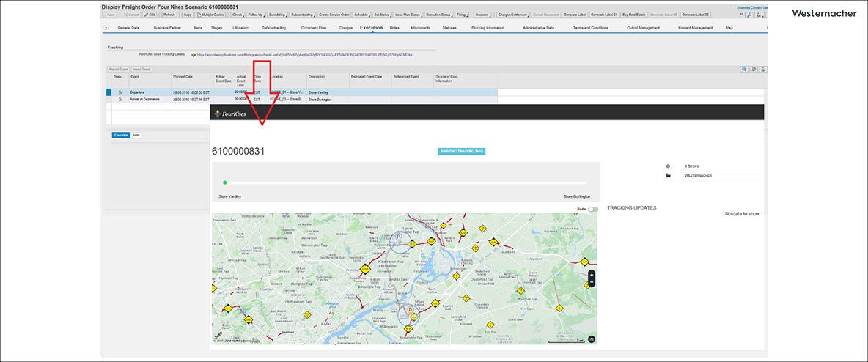Open the Incident Management tab
Screen dimensions: 868x362
(x=695, y=28)
